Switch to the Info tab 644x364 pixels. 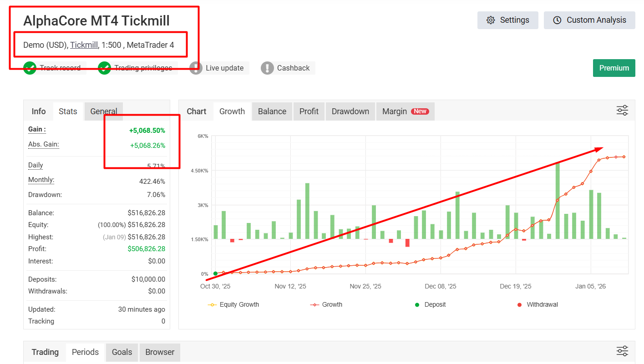39,111
